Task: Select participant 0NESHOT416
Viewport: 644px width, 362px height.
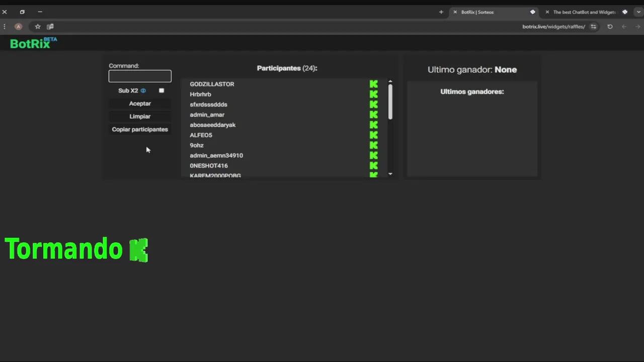Action: click(x=209, y=165)
